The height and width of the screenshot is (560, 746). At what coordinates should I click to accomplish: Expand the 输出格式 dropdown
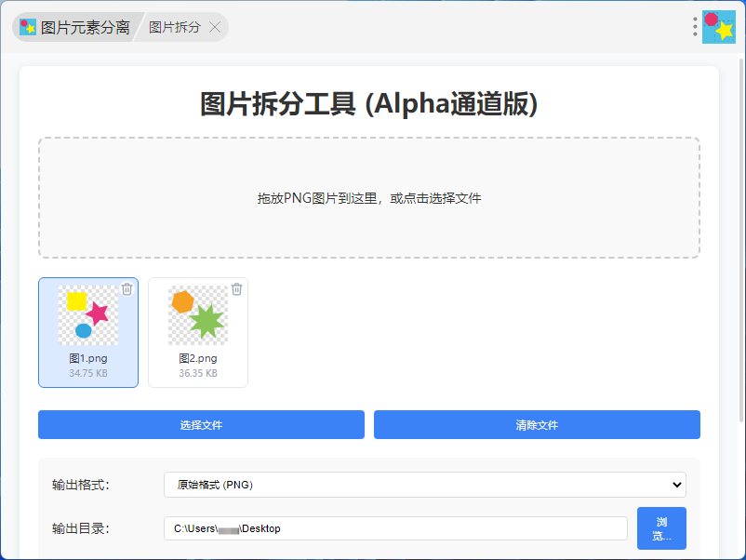tap(424, 485)
